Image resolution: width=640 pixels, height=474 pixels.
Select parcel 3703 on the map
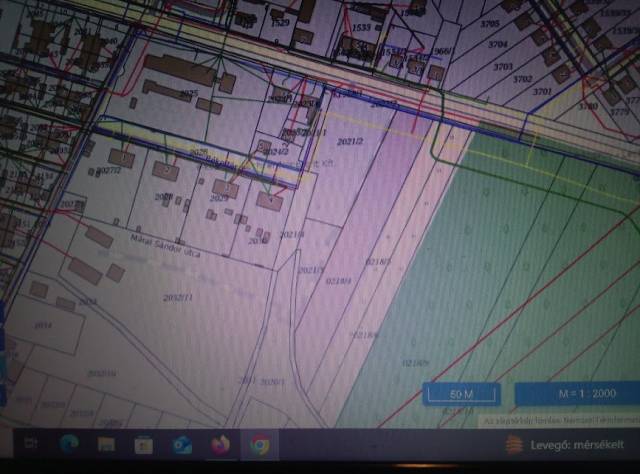point(503,65)
